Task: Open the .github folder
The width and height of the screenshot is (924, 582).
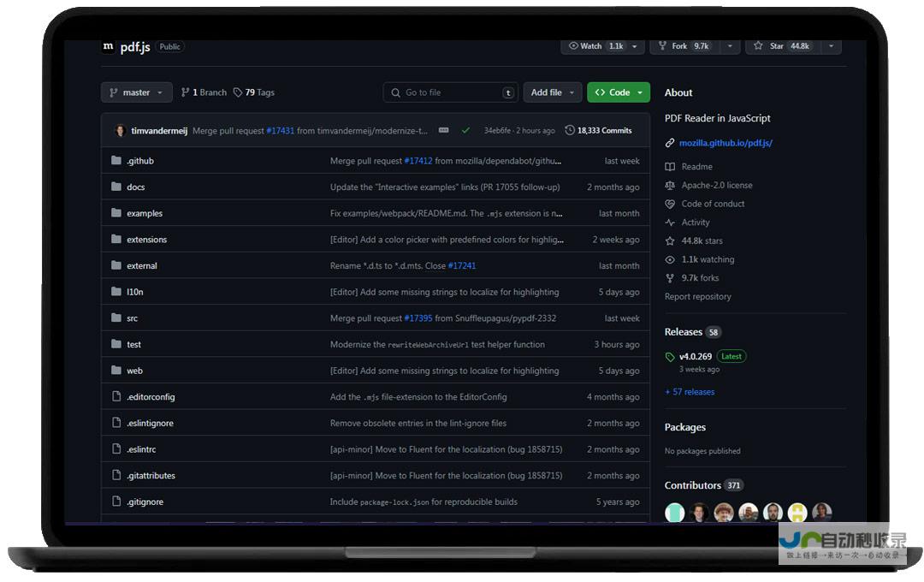Action: tap(140, 161)
